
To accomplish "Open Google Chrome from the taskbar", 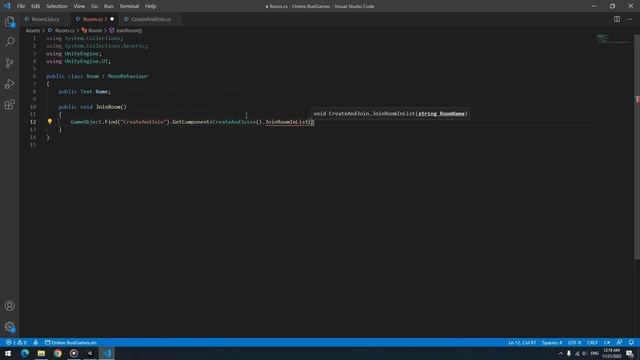I will point(58,353).
